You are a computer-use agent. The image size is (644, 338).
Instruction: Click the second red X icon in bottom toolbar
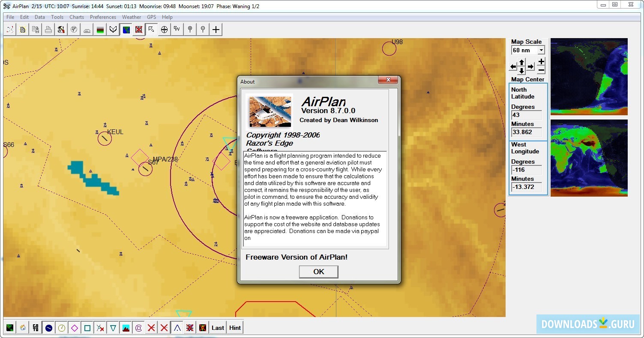(164, 328)
